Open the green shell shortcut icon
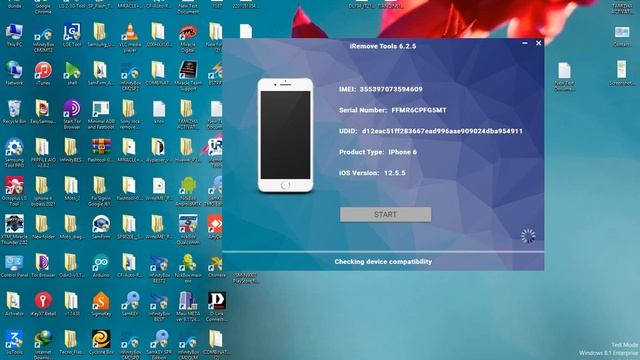Viewport: 640px width, 360px height. 72,73
